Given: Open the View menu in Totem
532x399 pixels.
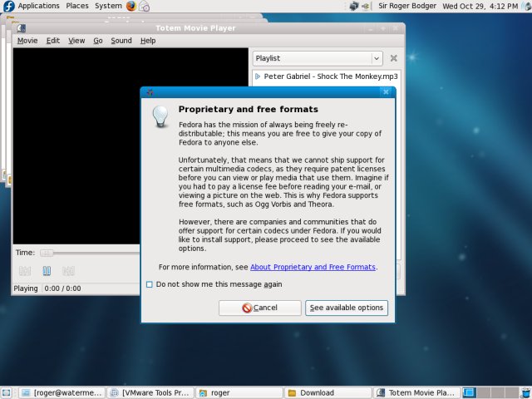Looking at the screenshot, I should 76,41.
